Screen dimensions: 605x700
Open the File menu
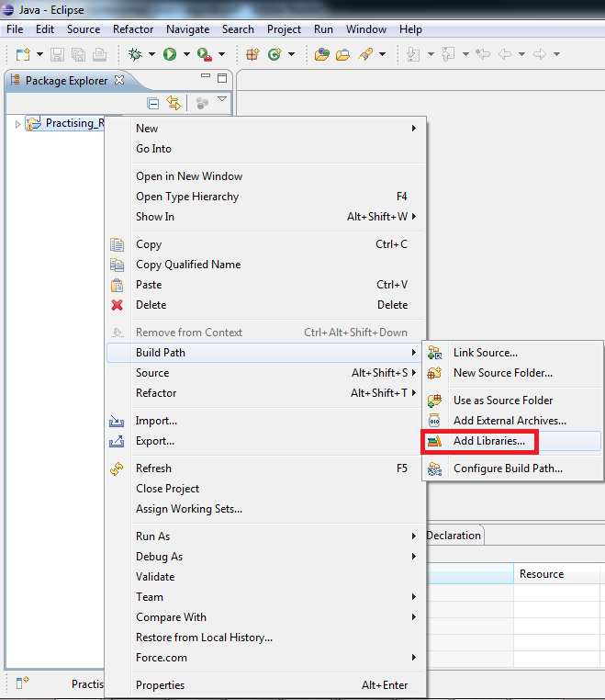click(x=15, y=29)
